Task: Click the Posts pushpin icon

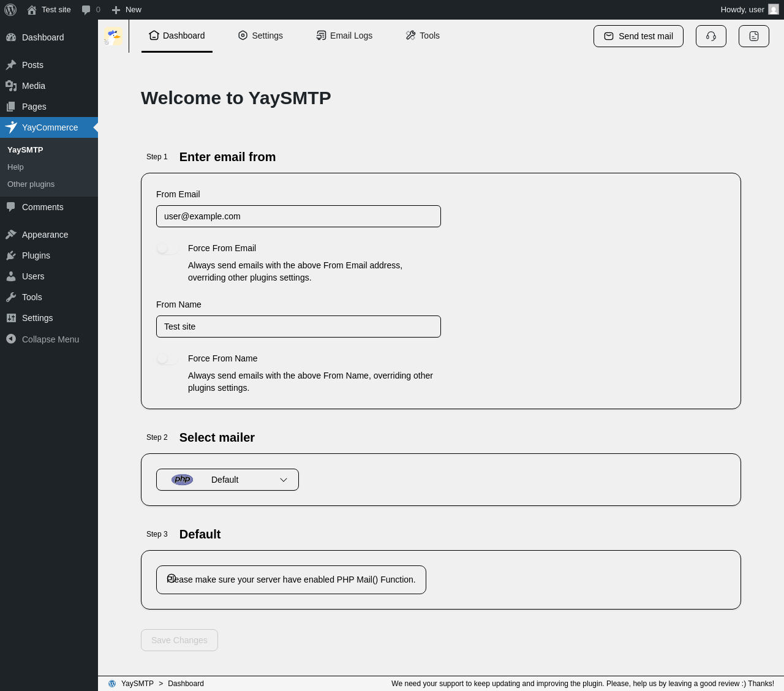Action: [11, 65]
